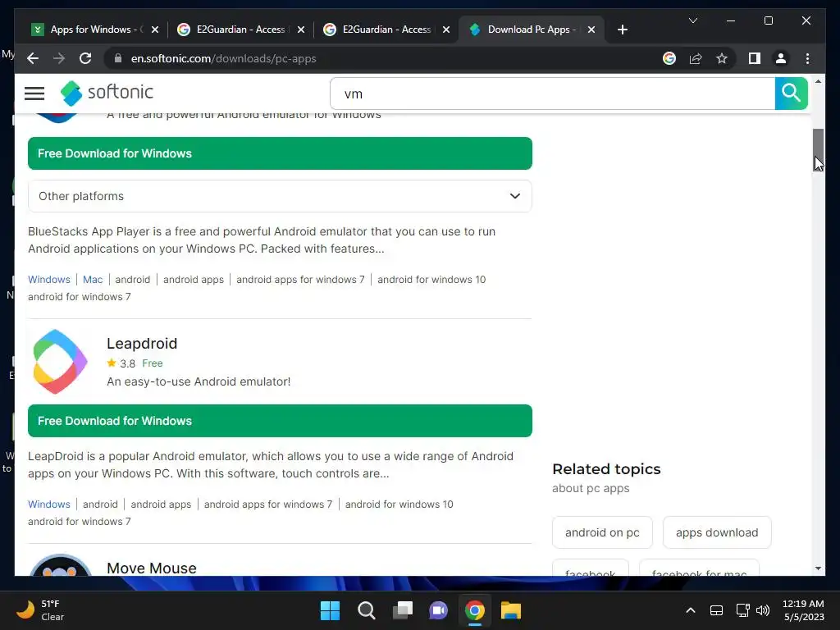Click the android on pc topic chip
The width and height of the screenshot is (840, 630).
(602, 532)
